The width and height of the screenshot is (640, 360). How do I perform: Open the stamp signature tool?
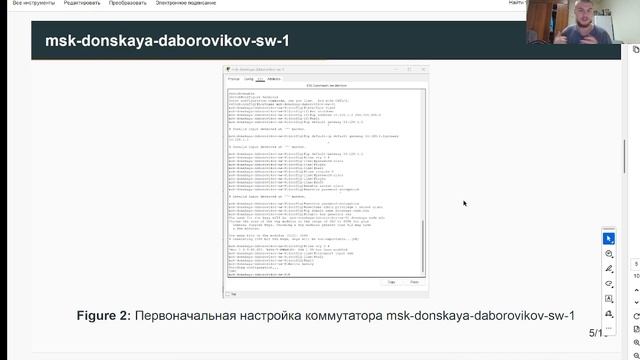point(609,314)
